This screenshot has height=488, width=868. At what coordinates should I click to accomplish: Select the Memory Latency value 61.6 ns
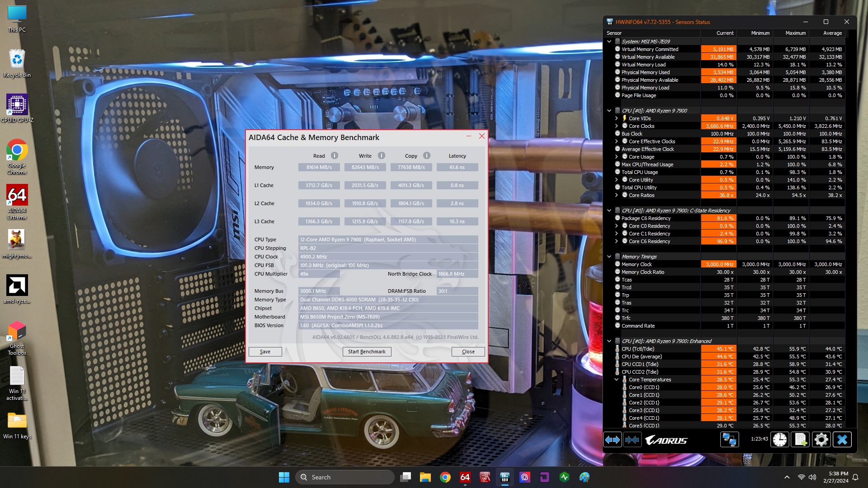[x=457, y=167]
